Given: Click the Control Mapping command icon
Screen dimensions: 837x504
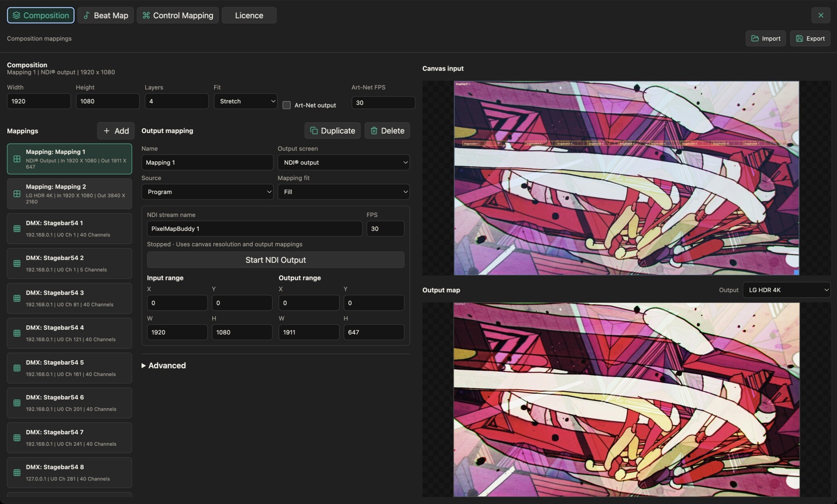Looking at the screenshot, I should [146, 16].
